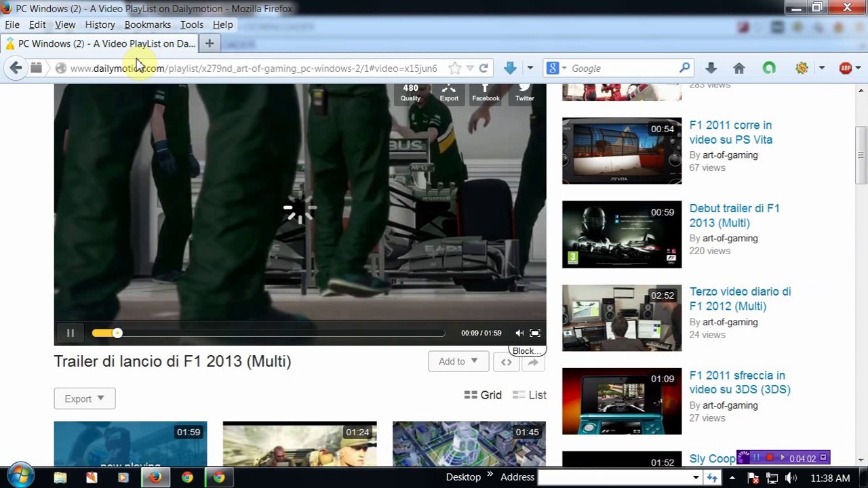The height and width of the screenshot is (488, 868).
Task: Expand the Adblock Plus dropdown arrow
Action: (859, 68)
